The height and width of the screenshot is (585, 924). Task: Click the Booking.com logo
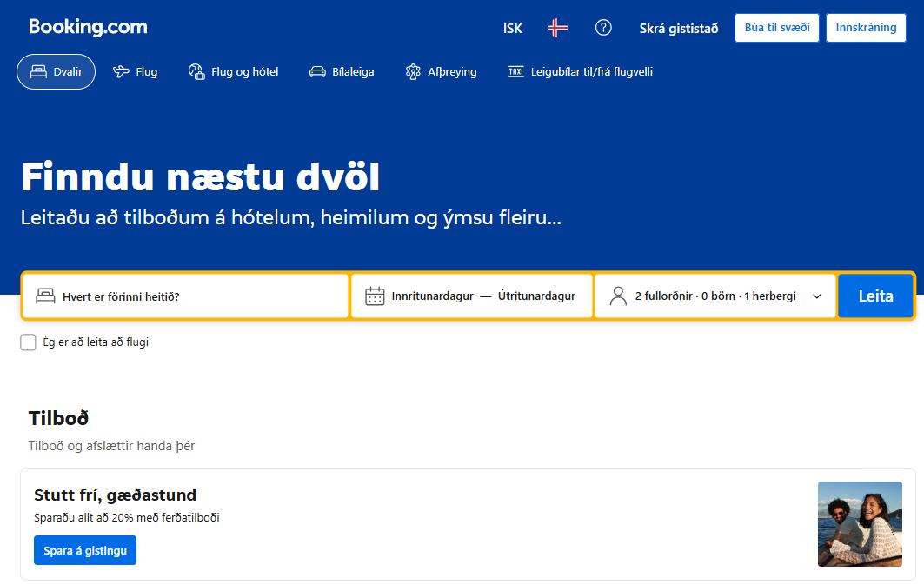(x=88, y=27)
